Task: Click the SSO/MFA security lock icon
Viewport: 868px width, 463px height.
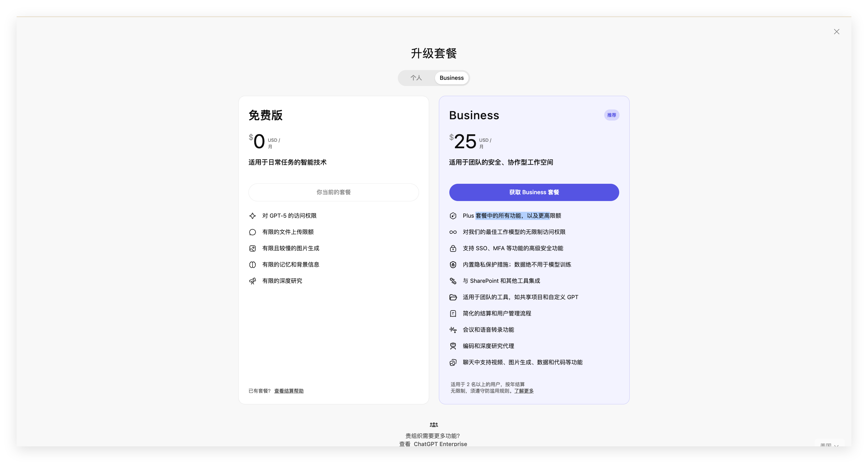Action: click(x=453, y=248)
